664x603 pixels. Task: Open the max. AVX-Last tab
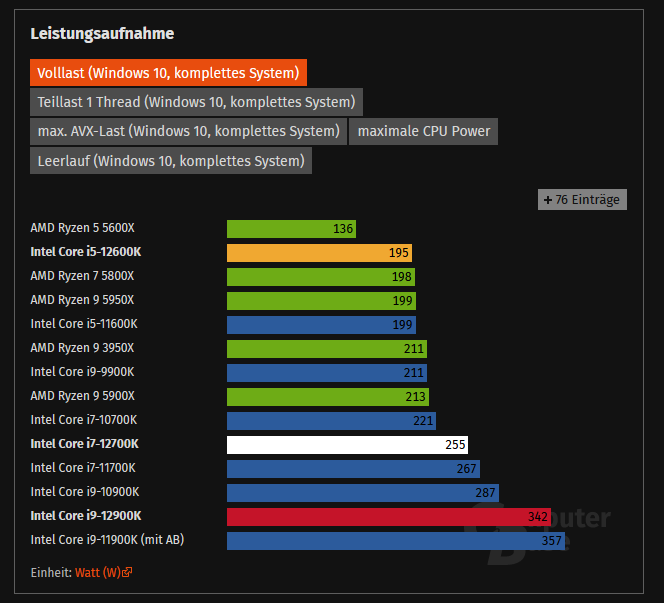[188, 131]
